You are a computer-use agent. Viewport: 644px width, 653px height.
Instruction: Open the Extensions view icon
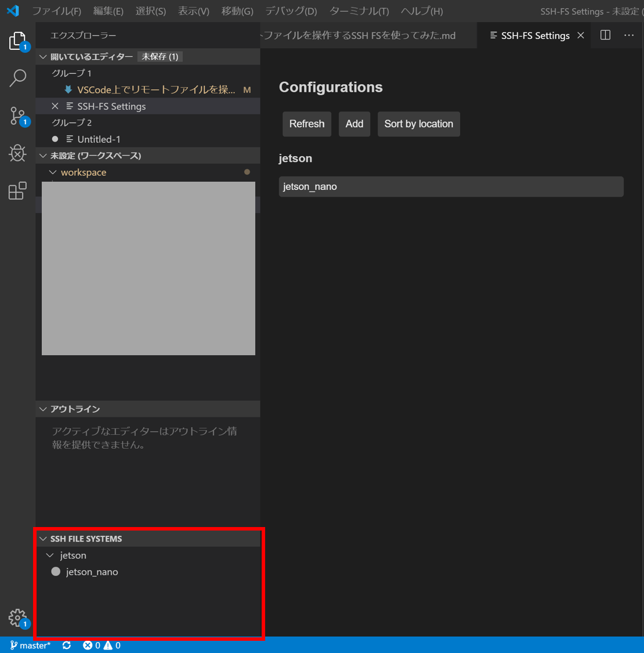(x=17, y=191)
